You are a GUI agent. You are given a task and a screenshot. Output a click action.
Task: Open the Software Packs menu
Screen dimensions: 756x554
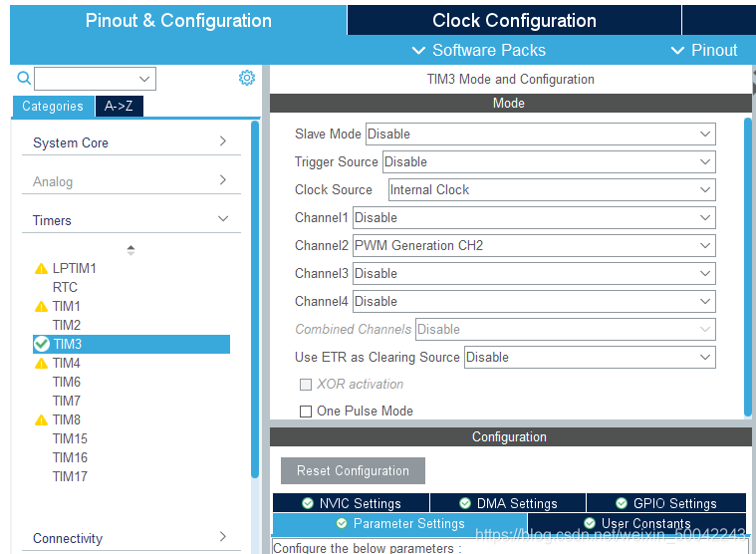pos(479,50)
